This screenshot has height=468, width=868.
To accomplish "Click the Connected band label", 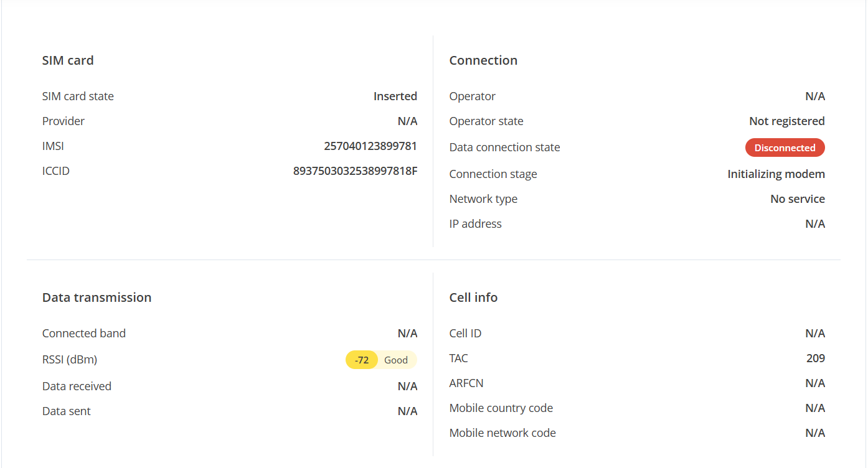I will 84,334.
